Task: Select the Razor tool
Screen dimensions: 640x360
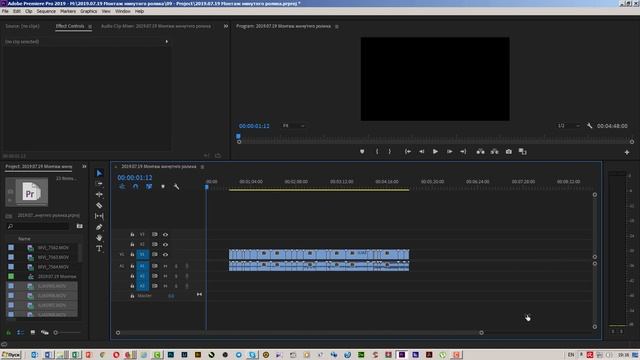Action: (99, 205)
